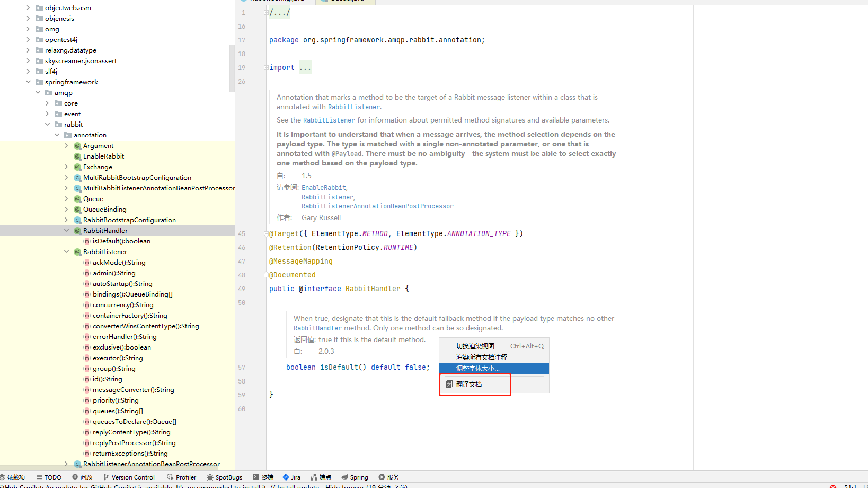Viewport: 868px width, 488px height.
Task: Choose 翻译文档 from context menu
Action: coord(494,384)
